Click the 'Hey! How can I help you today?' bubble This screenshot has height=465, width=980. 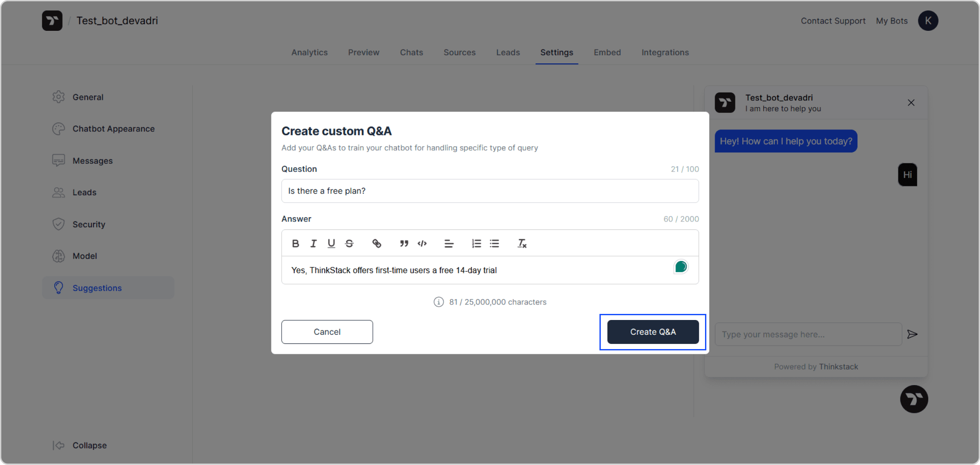coord(786,141)
